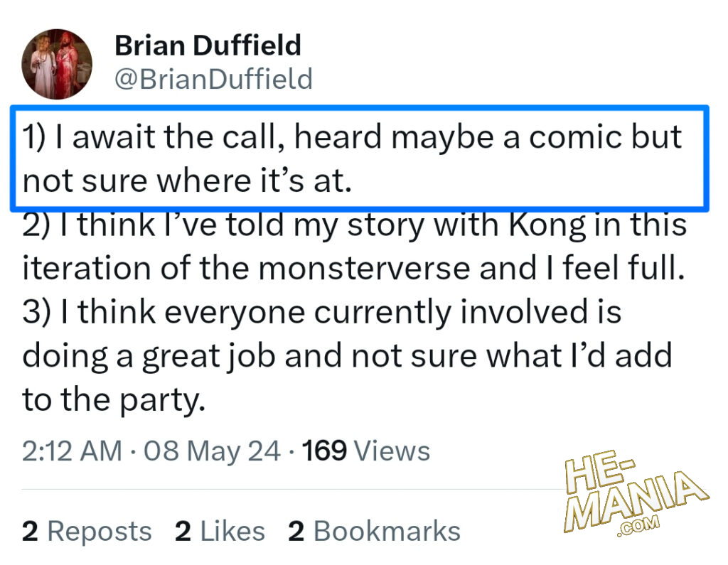Open Brian Duffield's profile avatar photo
Image resolution: width=728 pixels, height=565 pixels.
57,64
